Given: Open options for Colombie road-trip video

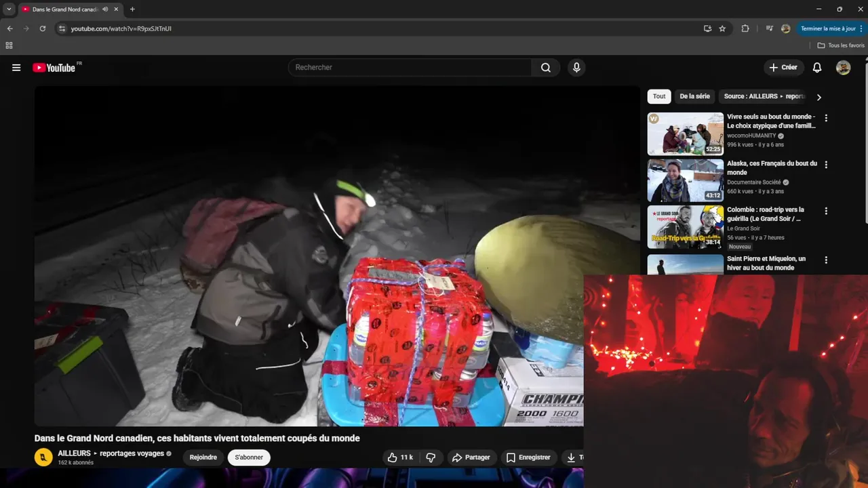Looking at the screenshot, I should pyautogui.click(x=826, y=211).
